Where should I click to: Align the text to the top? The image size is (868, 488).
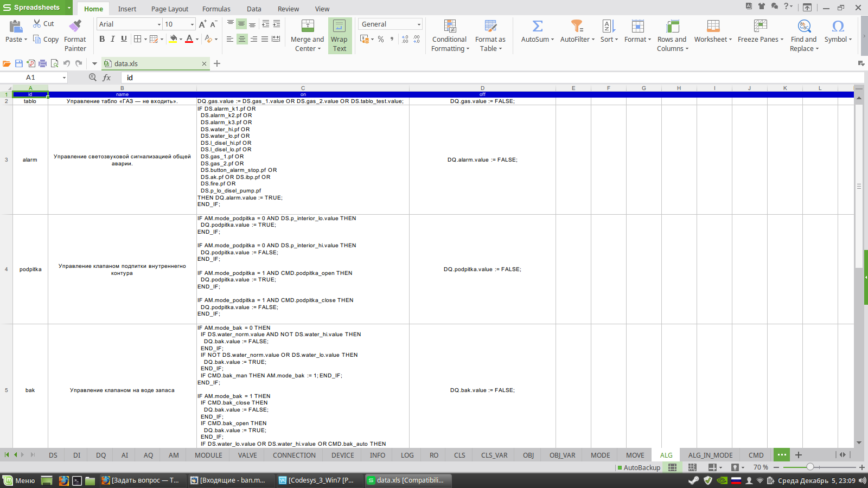point(230,24)
